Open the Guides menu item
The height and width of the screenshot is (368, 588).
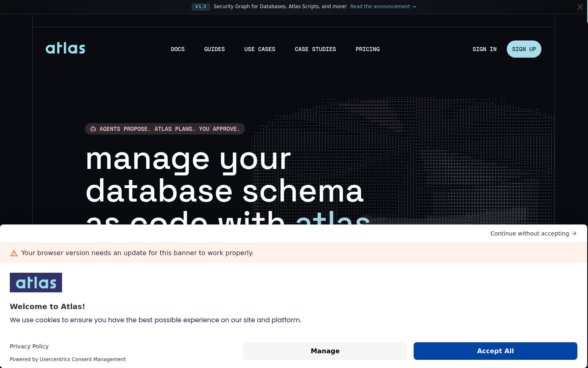point(214,49)
